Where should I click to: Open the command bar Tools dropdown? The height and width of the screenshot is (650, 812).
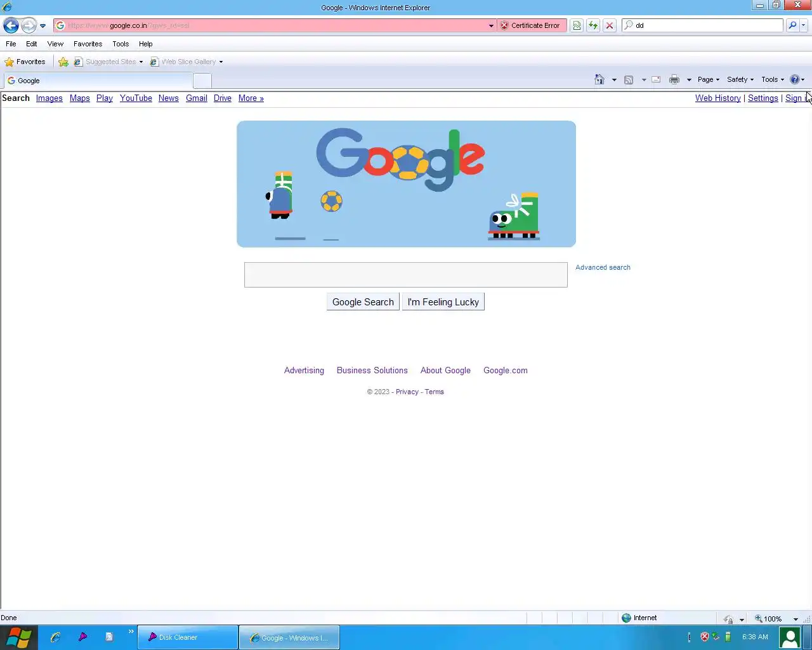[773, 79]
